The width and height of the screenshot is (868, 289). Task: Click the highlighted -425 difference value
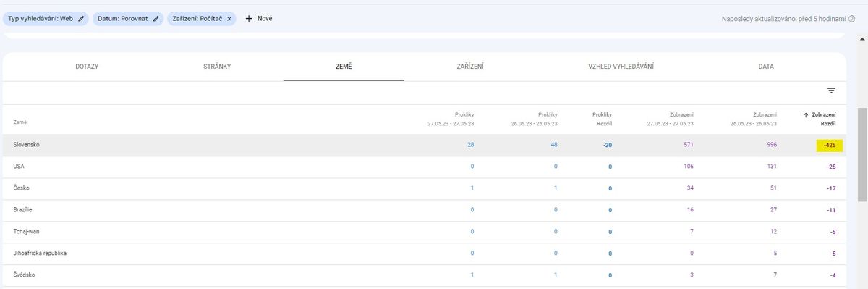point(830,145)
